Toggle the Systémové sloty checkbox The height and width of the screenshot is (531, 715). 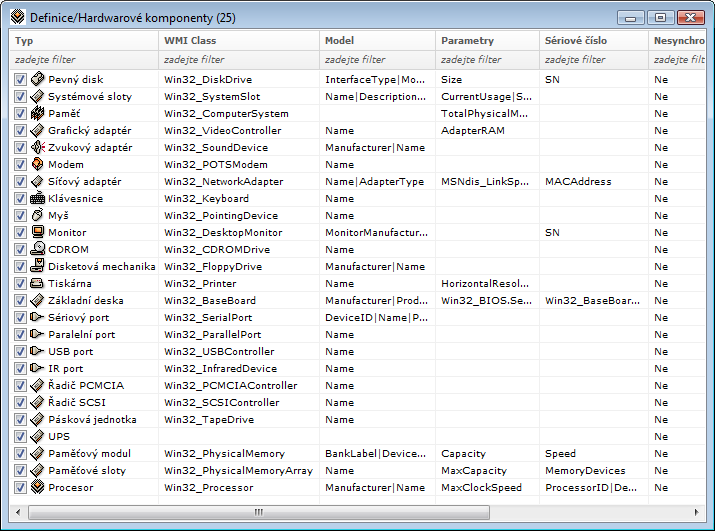[x=20, y=97]
